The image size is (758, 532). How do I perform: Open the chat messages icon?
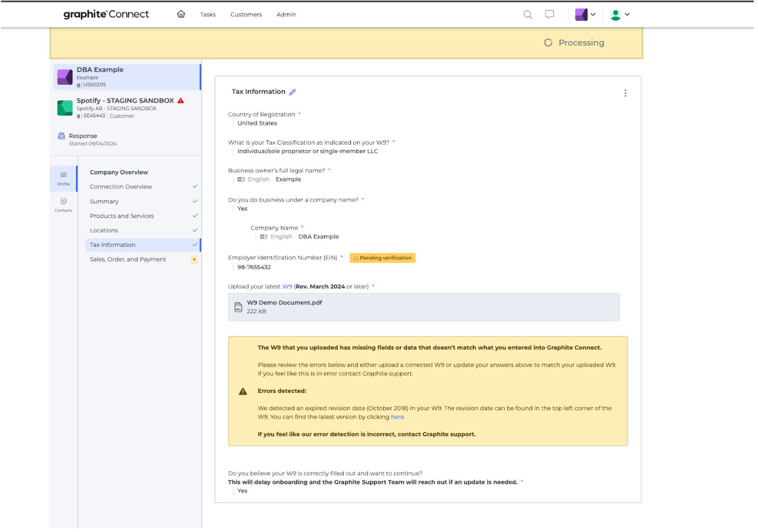549,15
